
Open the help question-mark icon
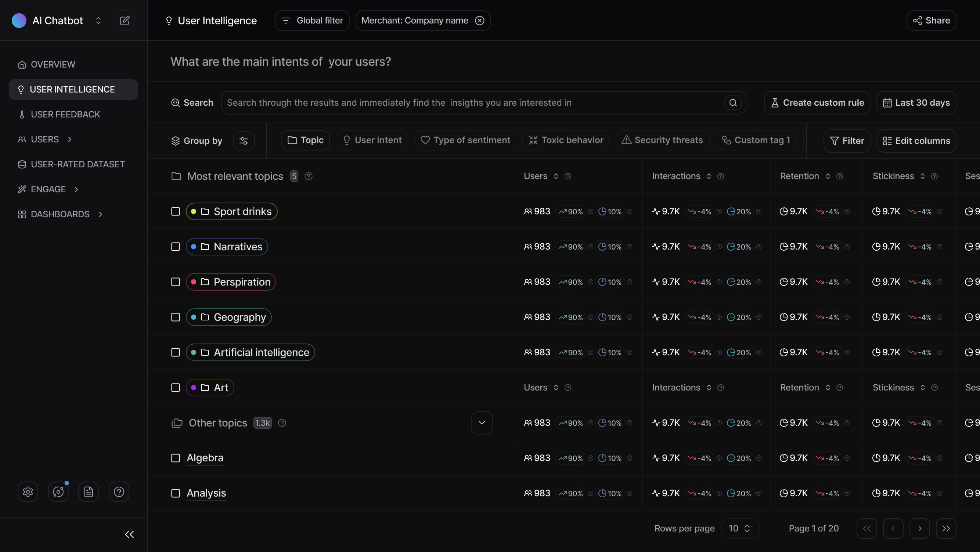119,492
